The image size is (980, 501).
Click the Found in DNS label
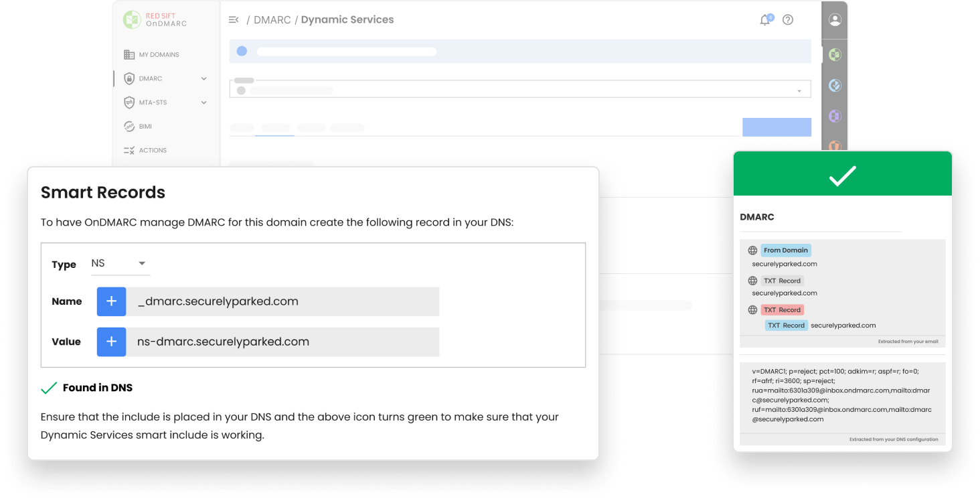tap(98, 388)
